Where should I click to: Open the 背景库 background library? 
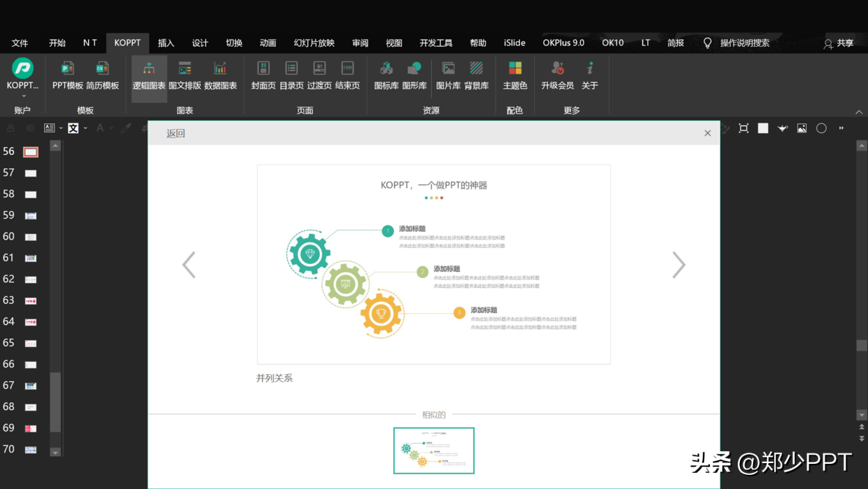(x=476, y=75)
